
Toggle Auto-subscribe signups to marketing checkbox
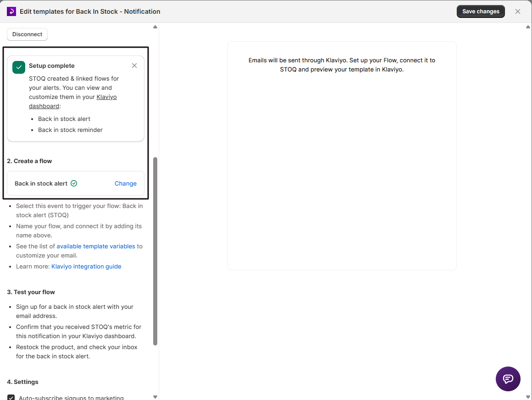[x=11, y=398]
